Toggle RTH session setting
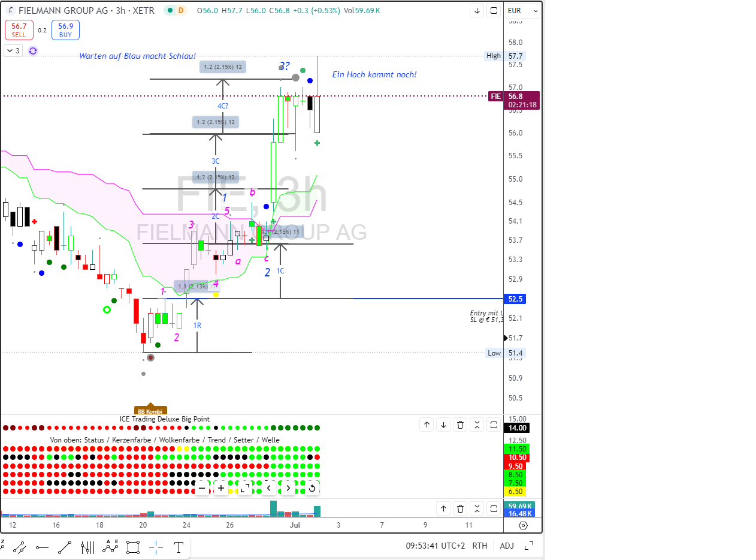The image size is (756, 560). pyautogui.click(x=480, y=546)
